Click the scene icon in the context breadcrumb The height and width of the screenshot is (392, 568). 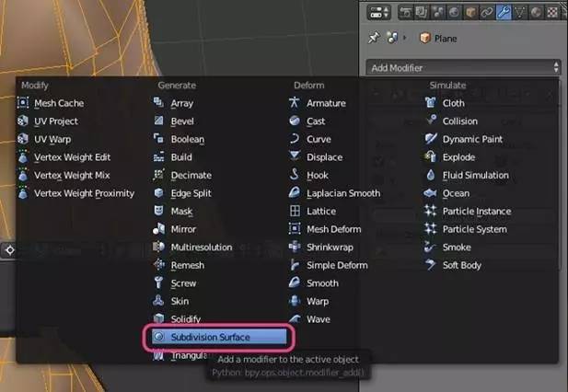pos(392,38)
